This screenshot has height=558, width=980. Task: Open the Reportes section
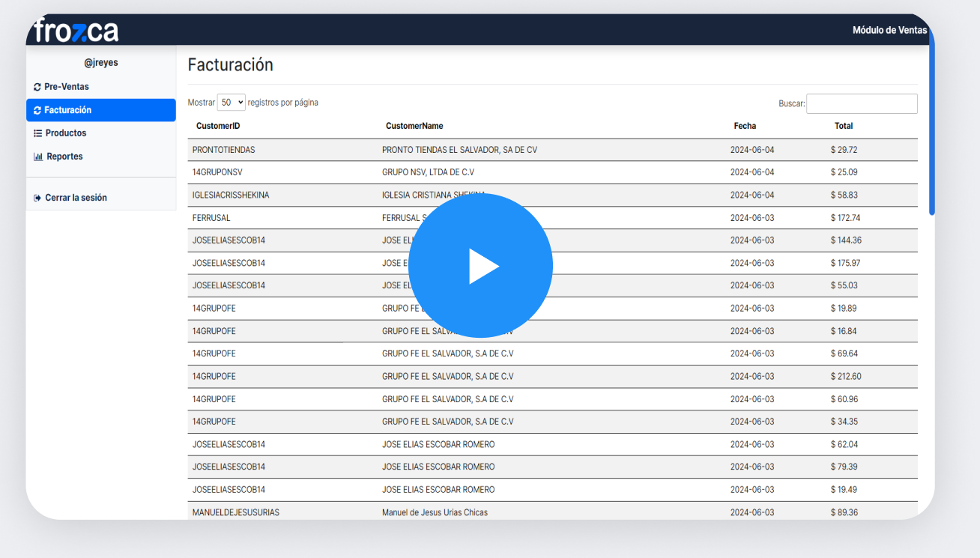64,157
